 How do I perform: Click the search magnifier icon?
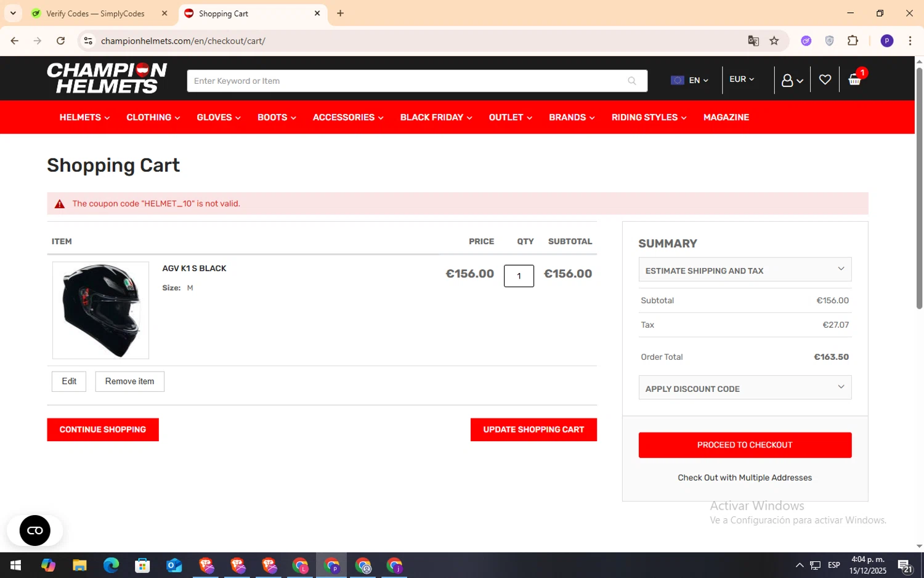(631, 81)
